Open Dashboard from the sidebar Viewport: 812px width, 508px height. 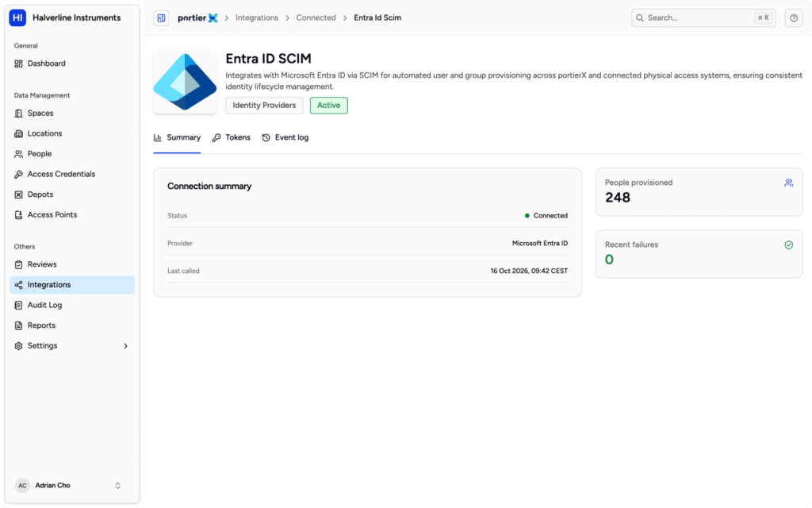[72, 63]
